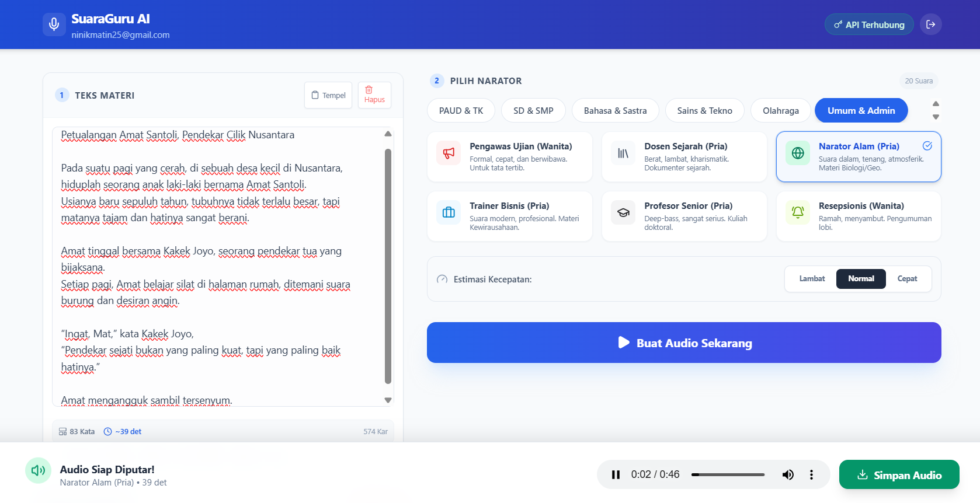Open the audio player three-dot menu

click(x=811, y=474)
